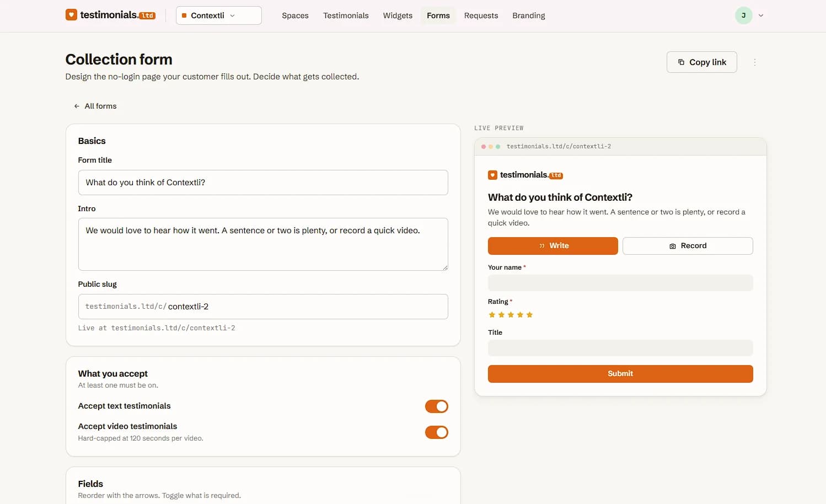Click the third rating star in preview
Viewport: 826px width, 504px height.
coord(511,315)
